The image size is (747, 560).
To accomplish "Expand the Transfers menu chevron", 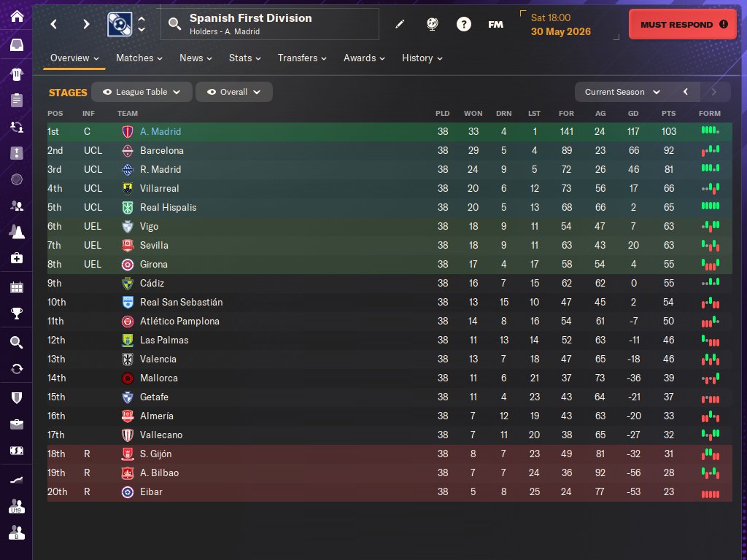I will click(x=324, y=58).
